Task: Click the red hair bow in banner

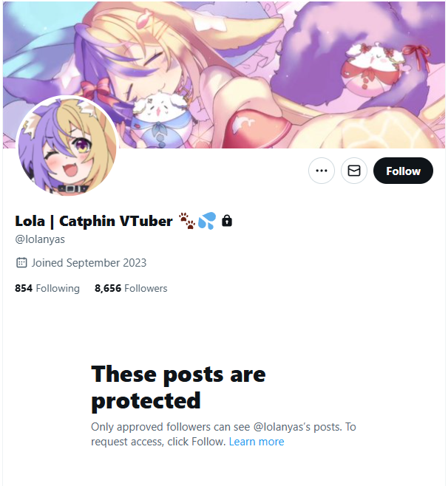Action: pos(95,89)
